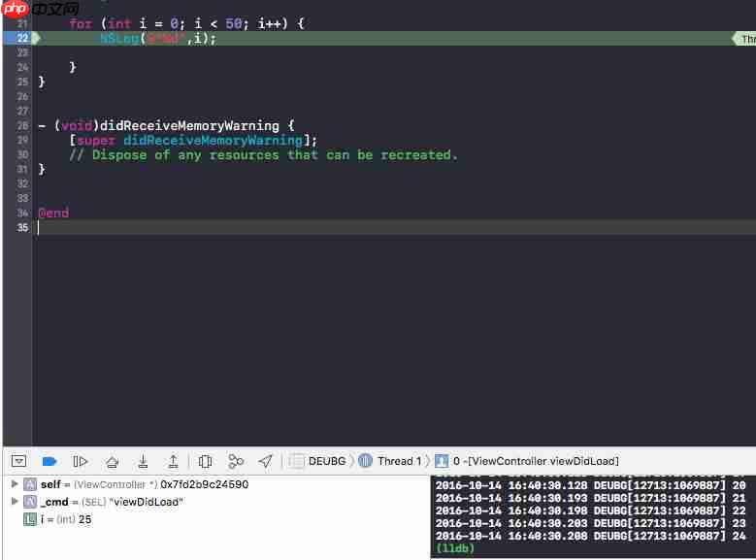The width and height of the screenshot is (756, 560).
Task: Step out of the function
Action: 173,462
